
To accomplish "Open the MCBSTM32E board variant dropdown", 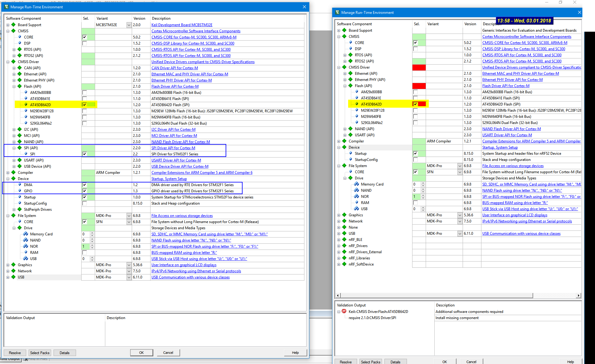I will tap(128, 25).
